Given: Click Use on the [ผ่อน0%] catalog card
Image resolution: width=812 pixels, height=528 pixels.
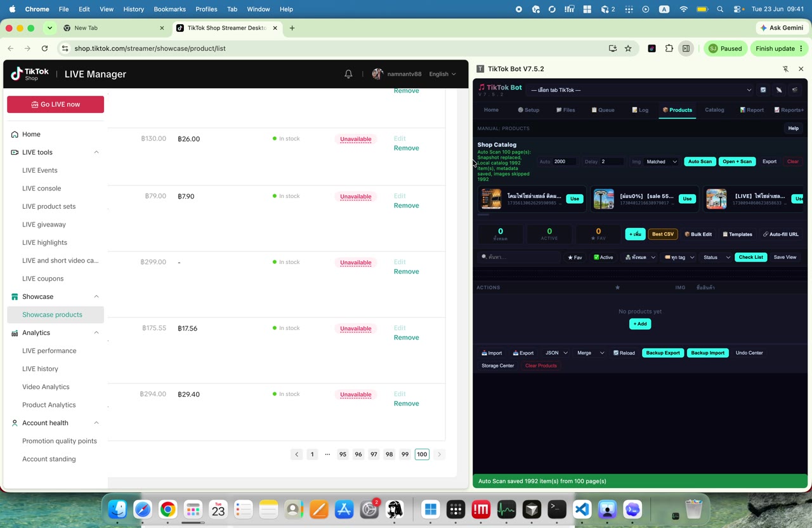Looking at the screenshot, I should coord(687,199).
